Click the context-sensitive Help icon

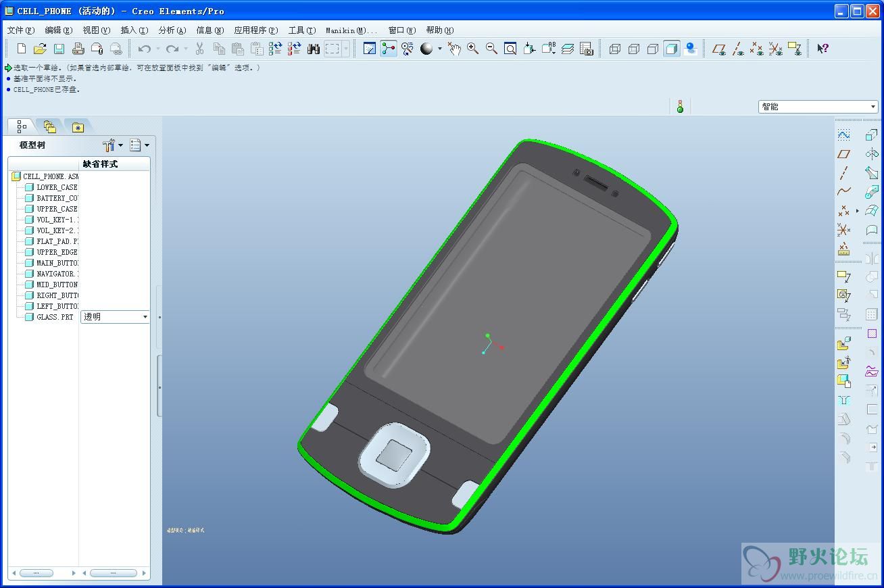pyautogui.click(x=822, y=49)
